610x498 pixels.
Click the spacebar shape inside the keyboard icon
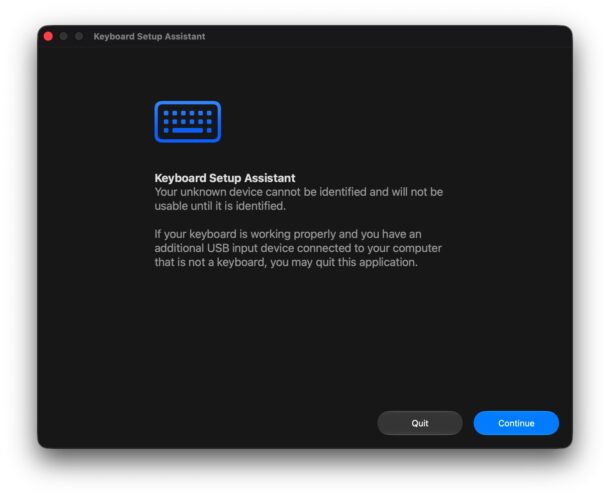pyautogui.click(x=188, y=130)
